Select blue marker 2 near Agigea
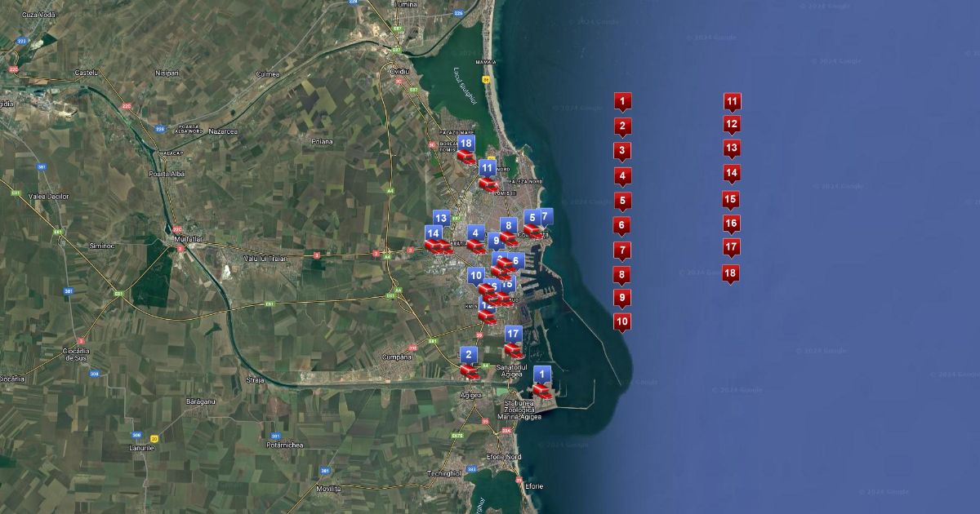Image resolution: width=980 pixels, height=514 pixels. (x=468, y=356)
